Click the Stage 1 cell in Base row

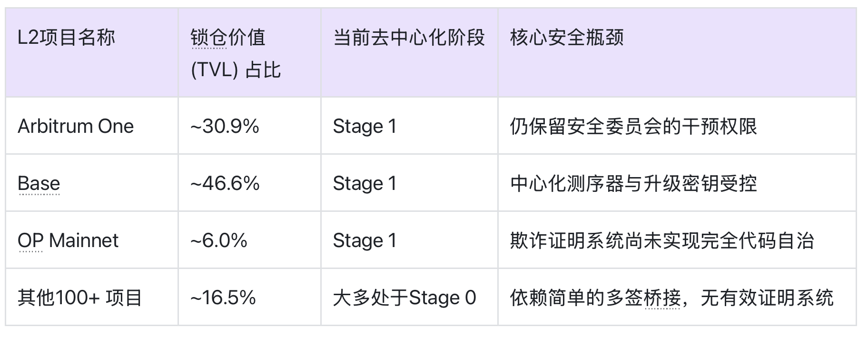click(365, 183)
